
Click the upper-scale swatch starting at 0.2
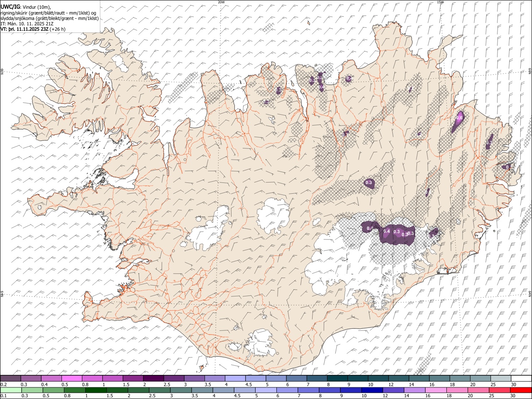coord(10,378)
